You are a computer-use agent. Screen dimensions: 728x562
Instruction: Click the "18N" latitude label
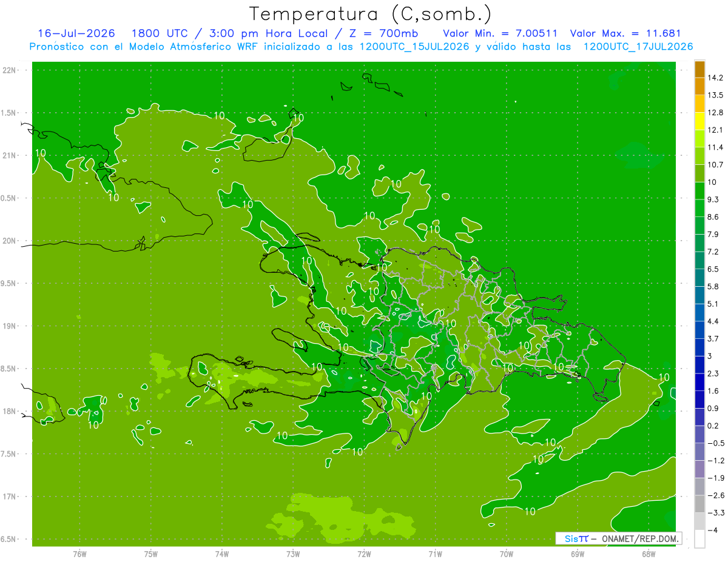click(9, 411)
